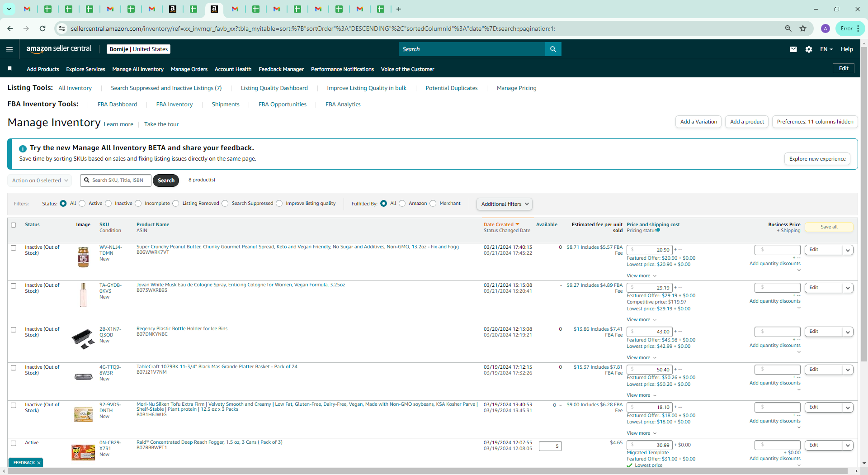
Task: Click the info icon in the BETA banner
Action: (x=23, y=148)
